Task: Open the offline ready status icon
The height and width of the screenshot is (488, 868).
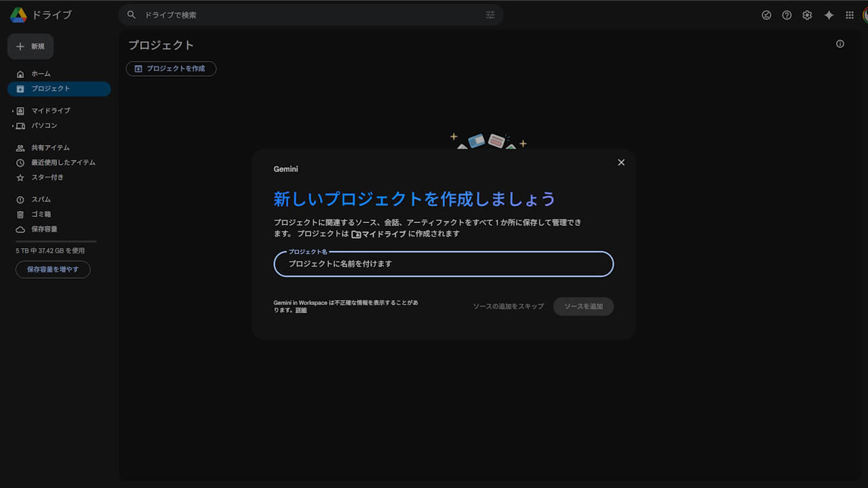Action: pos(766,15)
